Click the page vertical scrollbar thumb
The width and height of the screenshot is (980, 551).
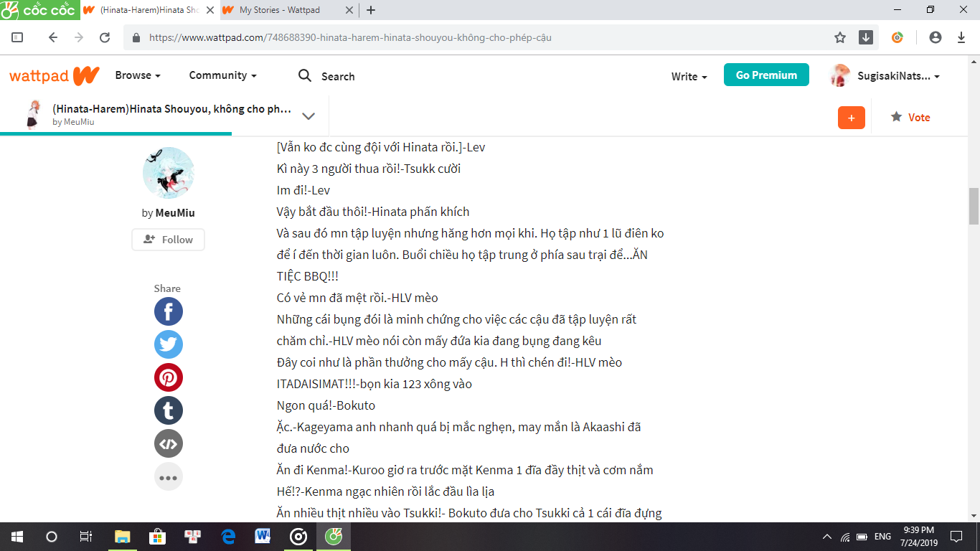[x=974, y=206]
